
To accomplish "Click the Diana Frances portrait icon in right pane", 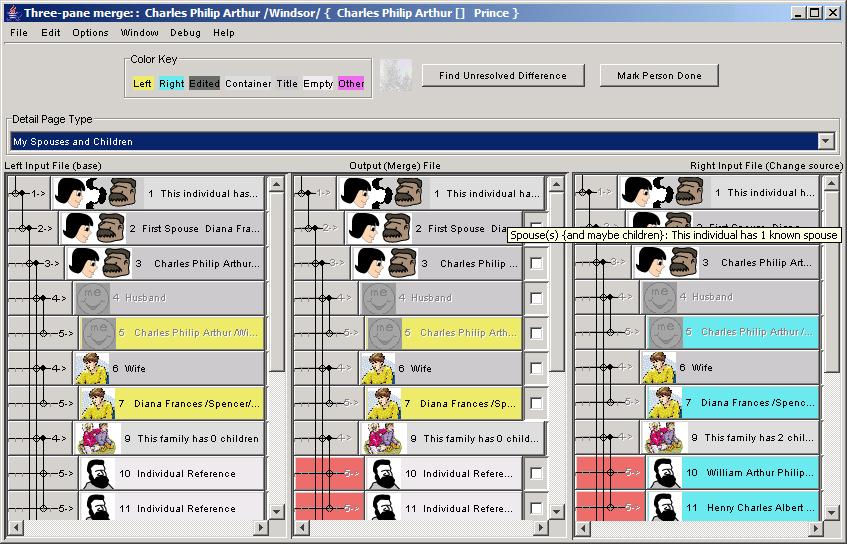I will click(x=662, y=403).
